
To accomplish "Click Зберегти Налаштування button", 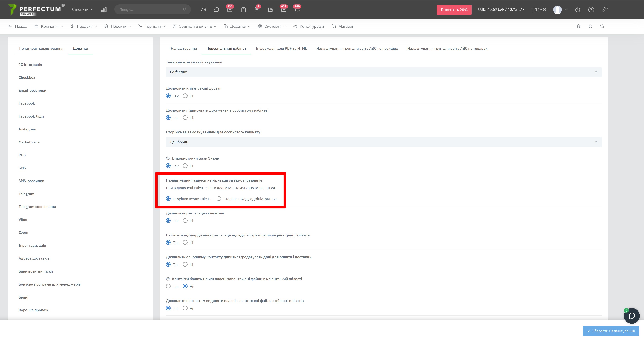I will coord(610,331).
